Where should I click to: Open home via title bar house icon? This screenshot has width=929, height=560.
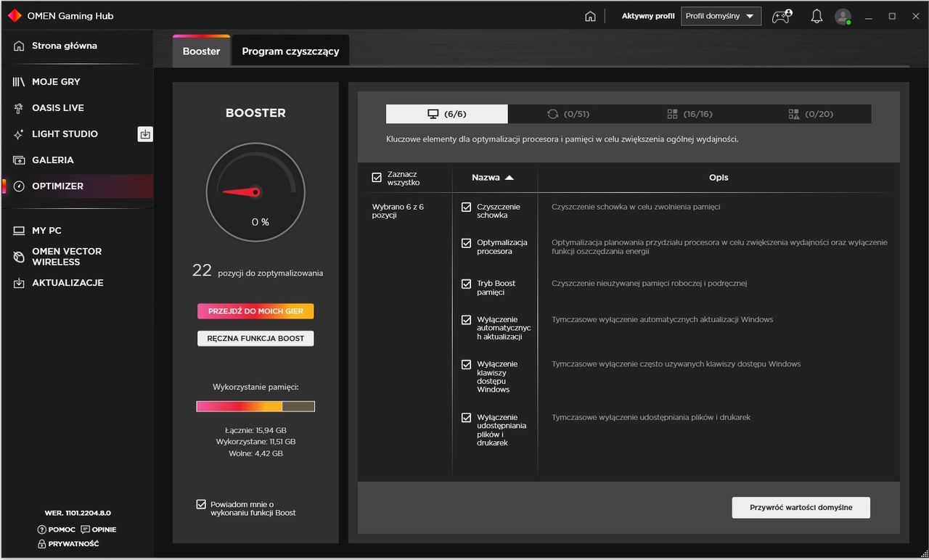(x=590, y=17)
